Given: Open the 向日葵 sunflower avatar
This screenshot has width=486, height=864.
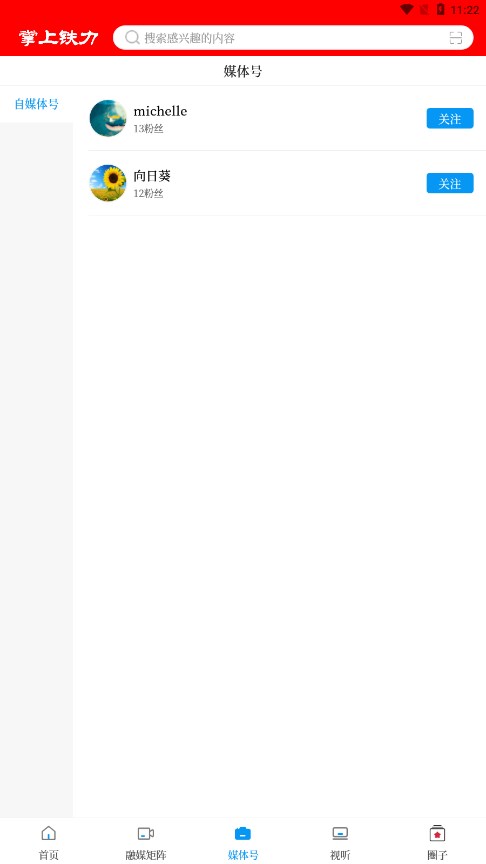Looking at the screenshot, I should click(x=108, y=183).
